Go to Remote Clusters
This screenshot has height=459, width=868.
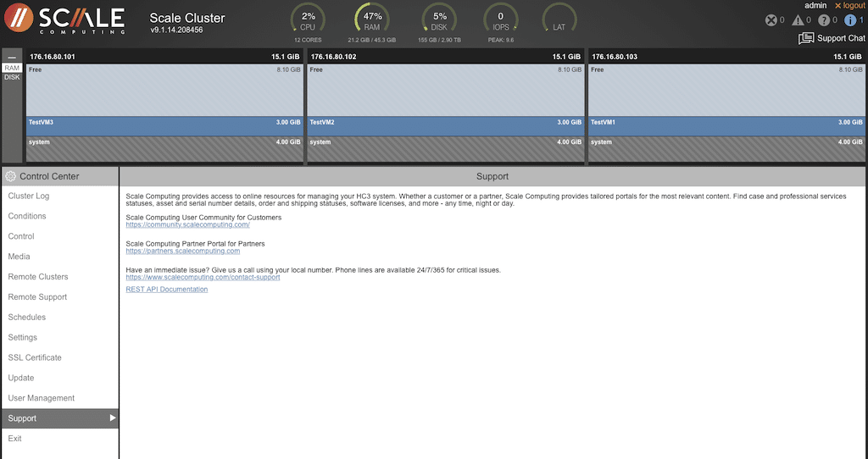pyautogui.click(x=60, y=277)
